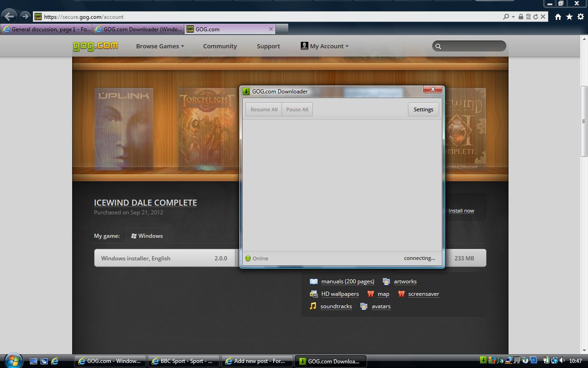The image size is (588, 368).
Task: Open Settings in GOG Downloader
Action: tap(423, 109)
